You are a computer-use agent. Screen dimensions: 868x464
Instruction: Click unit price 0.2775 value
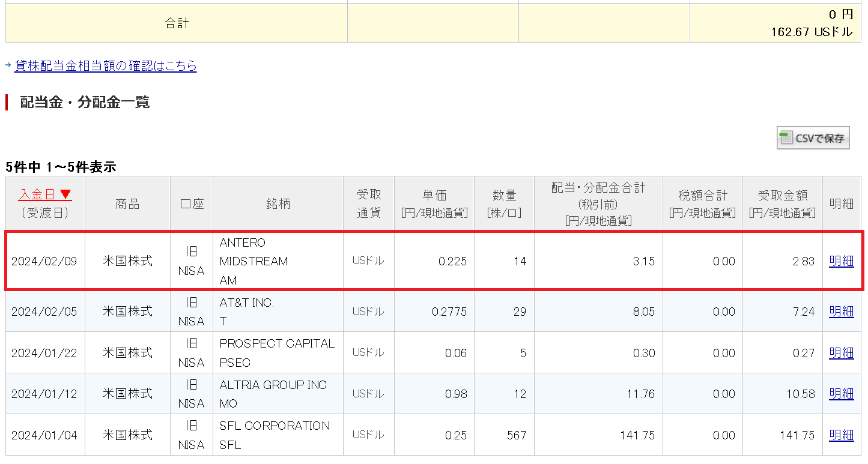tap(449, 312)
